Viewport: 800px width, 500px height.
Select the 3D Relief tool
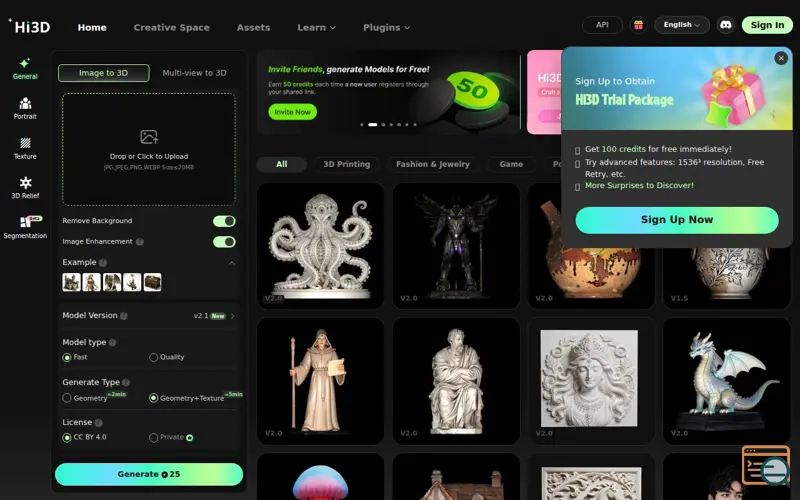pyautogui.click(x=25, y=188)
